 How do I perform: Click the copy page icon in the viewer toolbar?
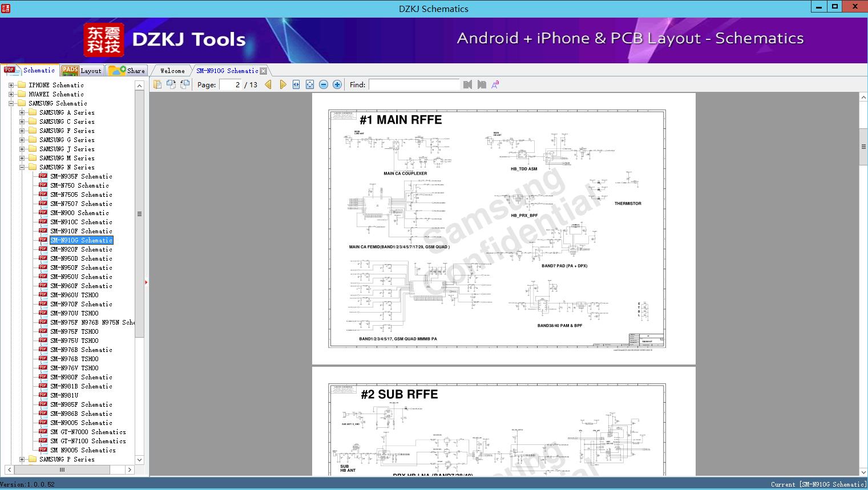pos(158,84)
